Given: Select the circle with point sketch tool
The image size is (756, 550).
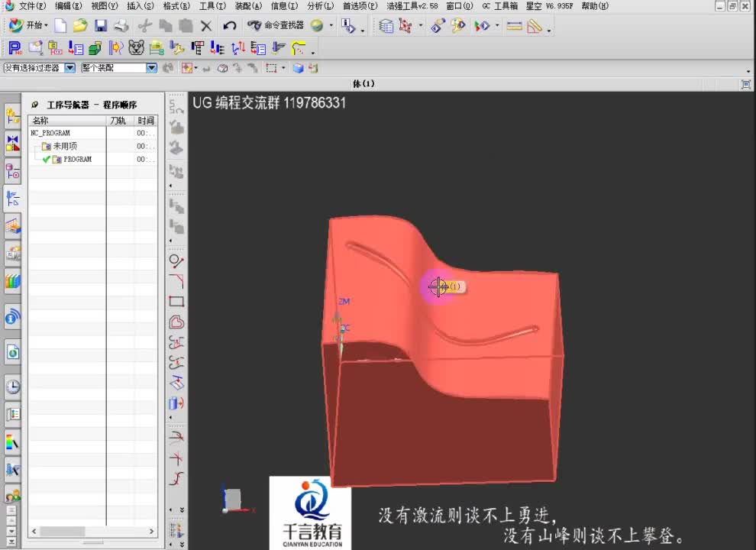Looking at the screenshot, I should pos(176,261).
